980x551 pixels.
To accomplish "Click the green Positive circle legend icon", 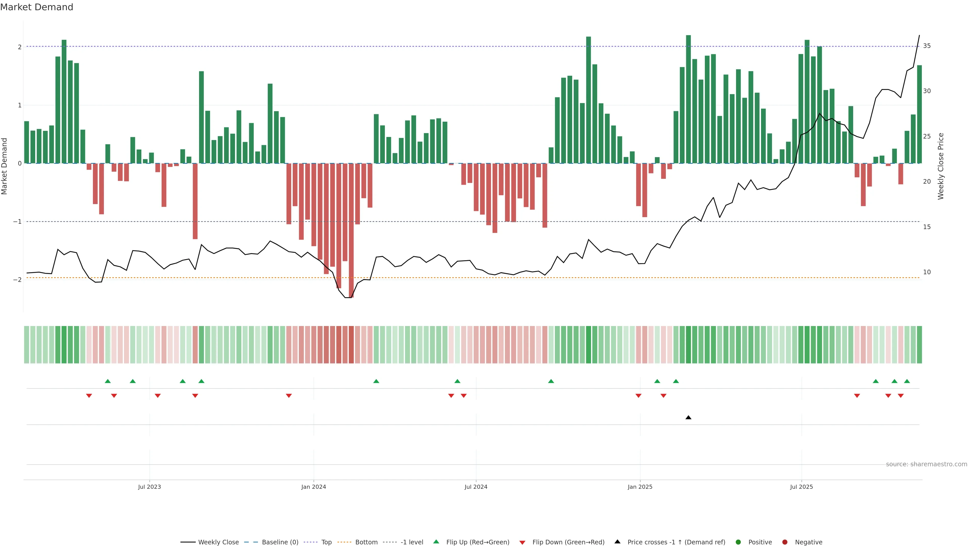I will point(738,542).
